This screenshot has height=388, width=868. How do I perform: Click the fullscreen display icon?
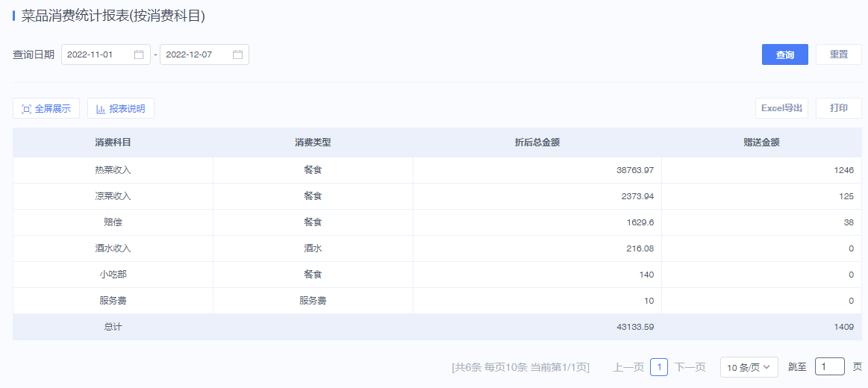pyautogui.click(x=26, y=109)
